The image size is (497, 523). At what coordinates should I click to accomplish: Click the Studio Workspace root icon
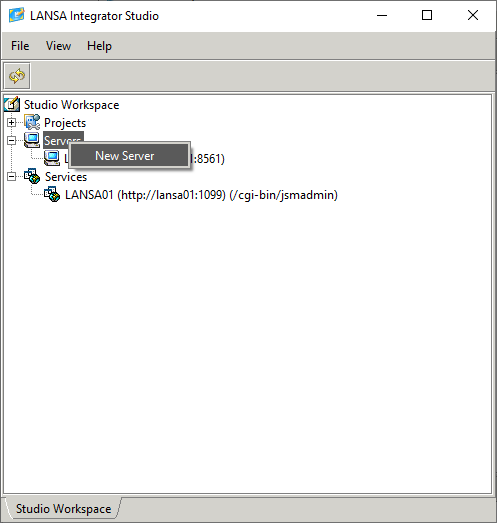tap(12, 104)
